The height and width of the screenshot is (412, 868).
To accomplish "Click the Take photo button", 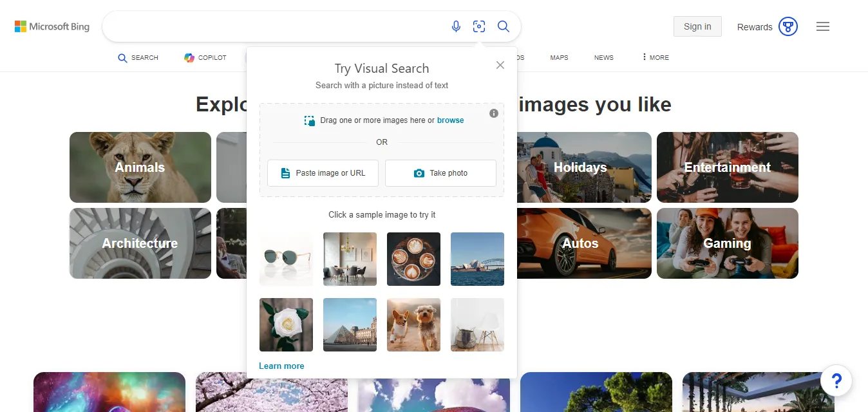I will [x=440, y=173].
